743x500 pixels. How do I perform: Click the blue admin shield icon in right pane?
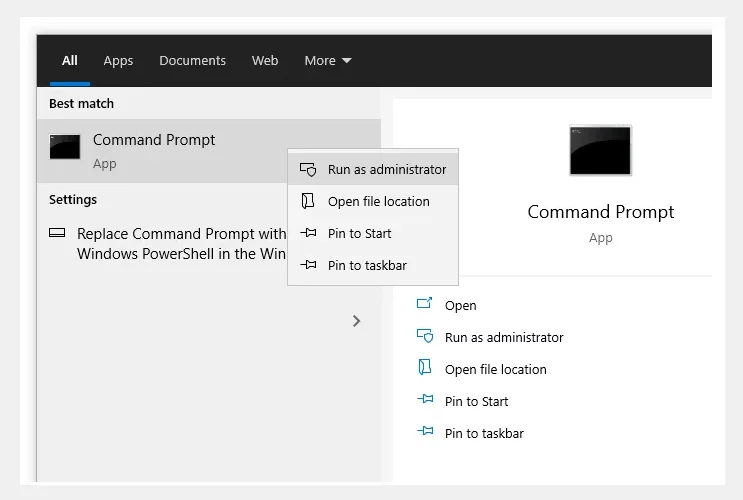point(425,336)
